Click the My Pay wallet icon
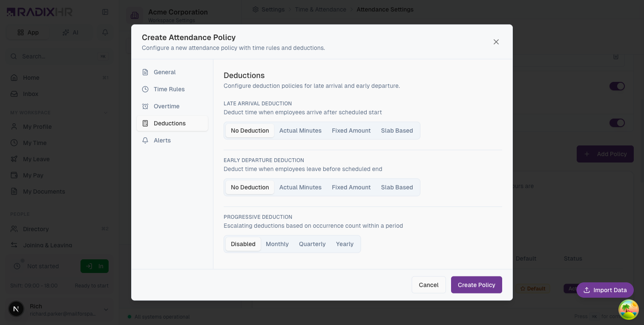The image size is (644, 325). [x=14, y=175]
